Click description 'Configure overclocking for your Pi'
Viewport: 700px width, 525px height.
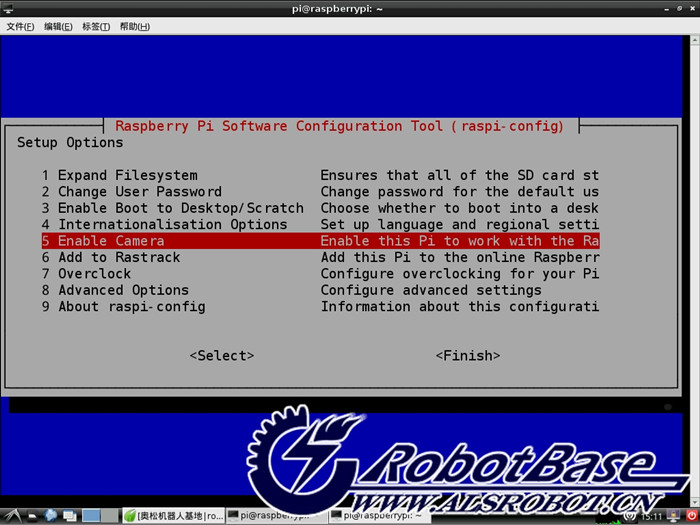coord(459,274)
